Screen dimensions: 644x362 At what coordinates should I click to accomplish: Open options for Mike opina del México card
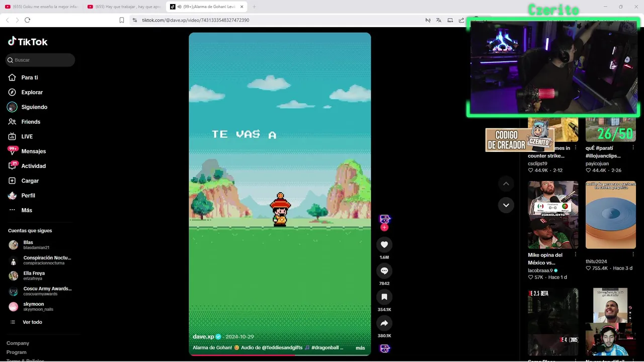coord(576,255)
